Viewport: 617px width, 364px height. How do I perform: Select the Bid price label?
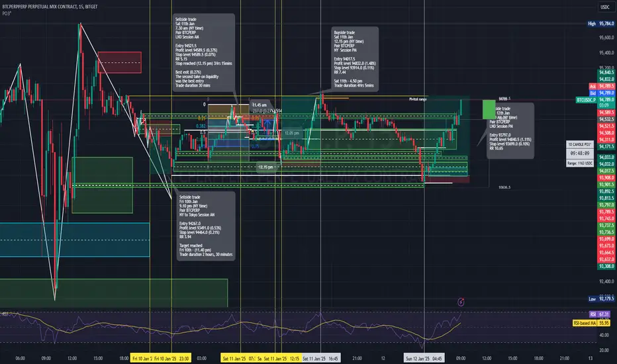click(602, 93)
